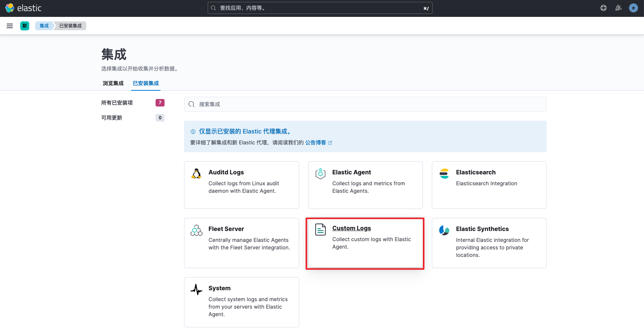This screenshot has height=333, width=644.
Task: Open the Elastic Synthetics integration
Action: pyautogui.click(x=489, y=243)
